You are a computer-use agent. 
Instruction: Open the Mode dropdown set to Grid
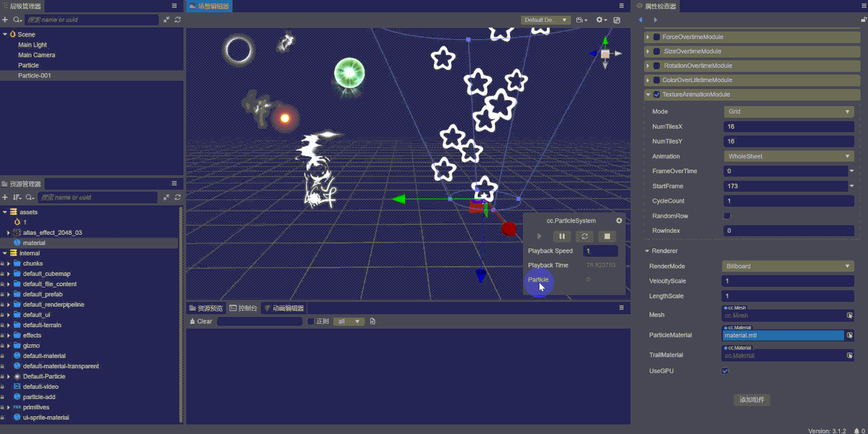789,112
